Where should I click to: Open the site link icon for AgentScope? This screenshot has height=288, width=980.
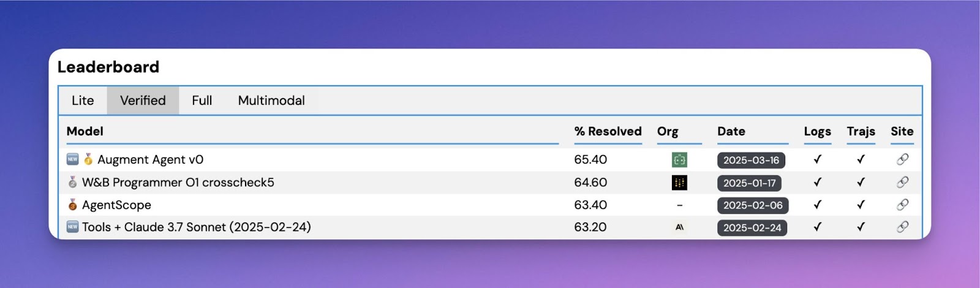(902, 205)
